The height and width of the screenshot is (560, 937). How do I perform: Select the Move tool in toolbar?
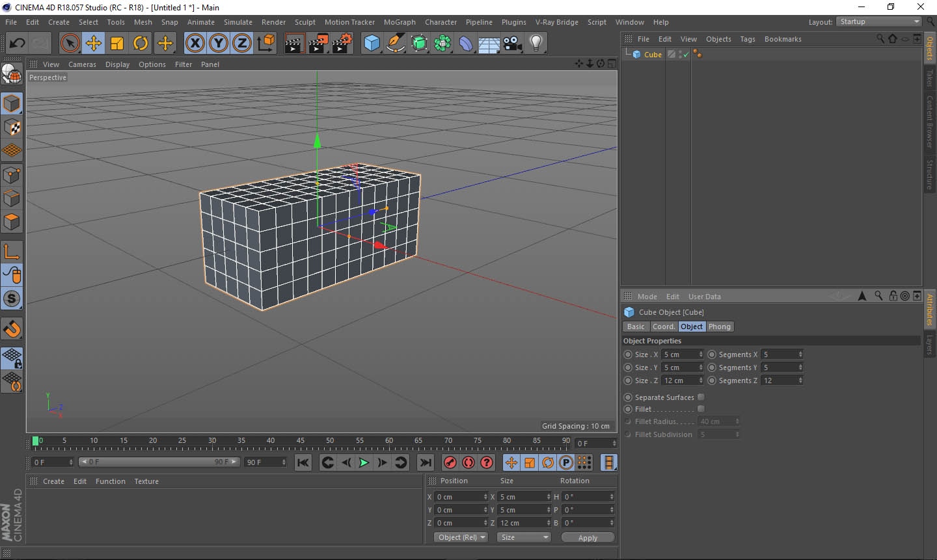(94, 44)
